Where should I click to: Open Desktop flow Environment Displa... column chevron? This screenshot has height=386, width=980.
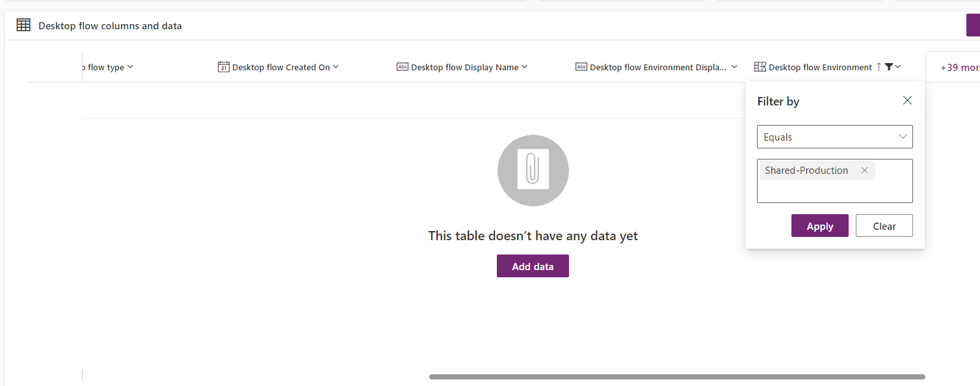(x=734, y=67)
